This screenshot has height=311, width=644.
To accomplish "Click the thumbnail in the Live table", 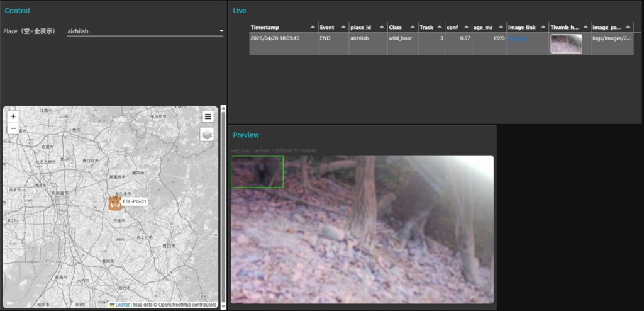I will coord(566,43).
